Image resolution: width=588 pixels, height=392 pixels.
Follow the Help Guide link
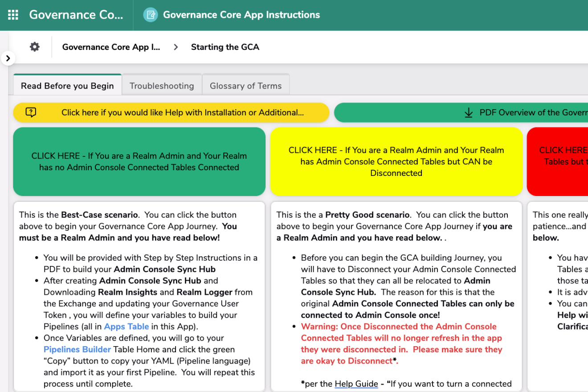coord(356,384)
